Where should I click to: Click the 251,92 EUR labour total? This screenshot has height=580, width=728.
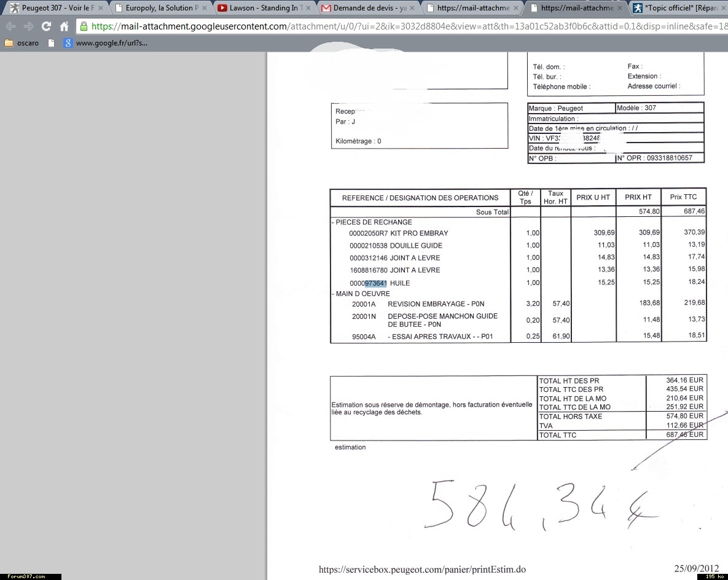(x=684, y=406)
